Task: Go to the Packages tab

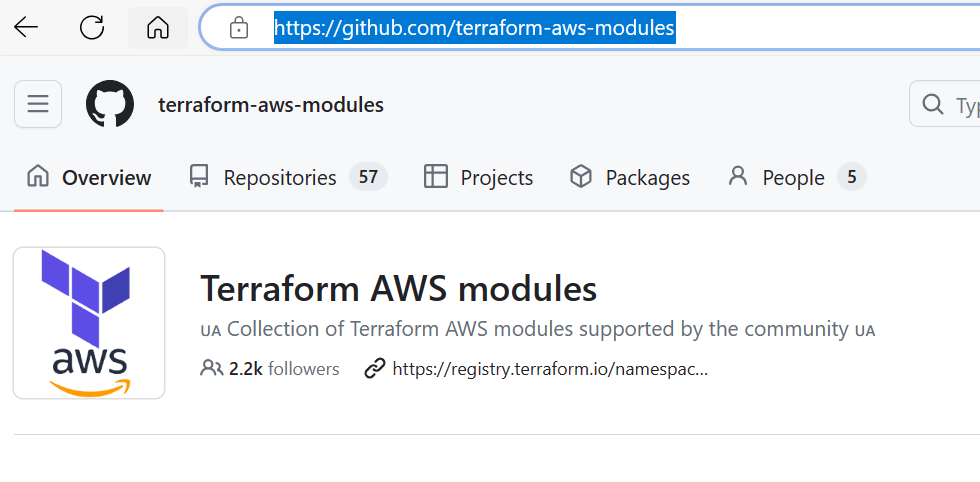Action: tap(630, 178)
